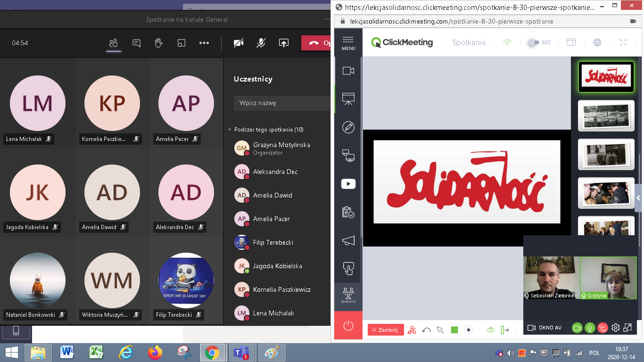Open Teams more actions ellipsis

[204, 43]
